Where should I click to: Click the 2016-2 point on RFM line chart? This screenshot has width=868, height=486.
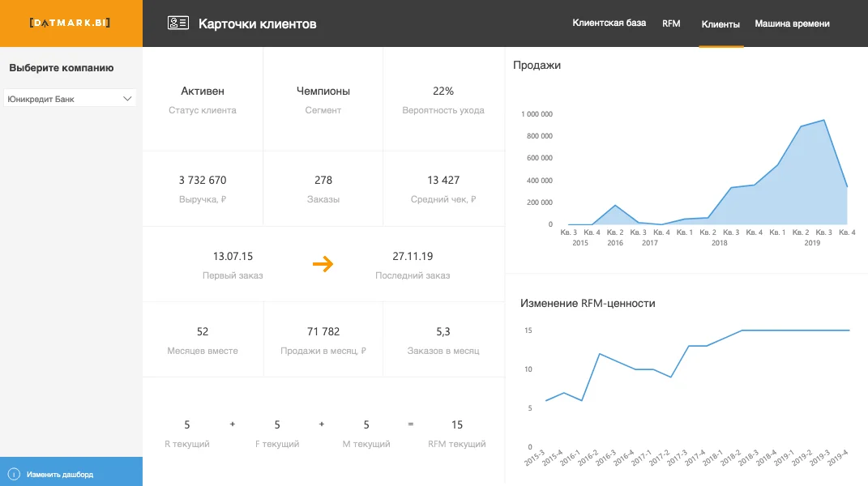pos(599,354)
